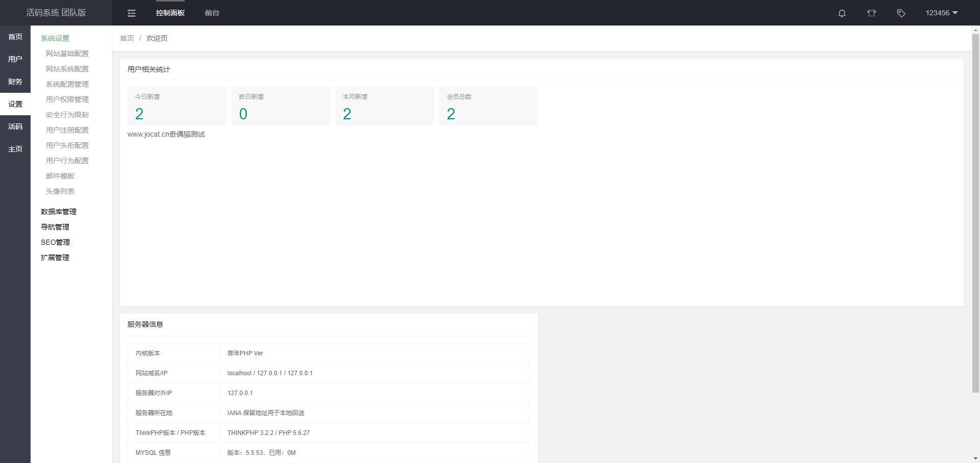Click the 网站域名/IP label cell

click(173, 373)
